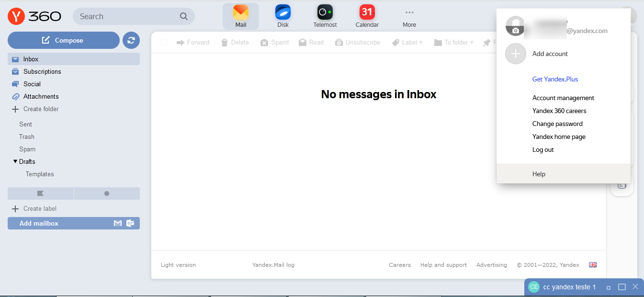Open Help in the account menu
Image resolution: width=644 pixels, height=297 pixels.
564,174
